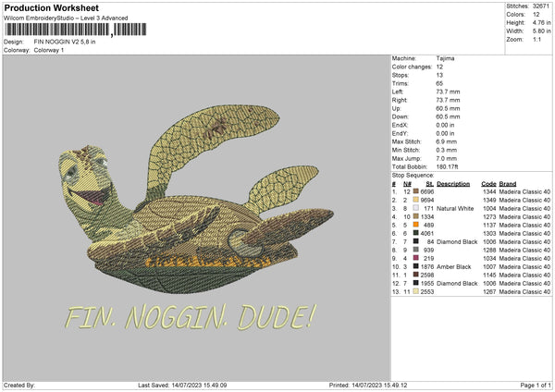Click the 'St.' column header
The height and width of the screenshot is (392, 555).
click(x=430, y=184)
